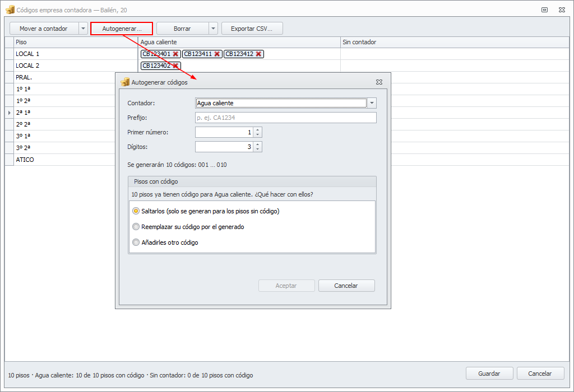574x392 pixels.
Task: Focus the Prefijo input field
Action: click(285, 118)
